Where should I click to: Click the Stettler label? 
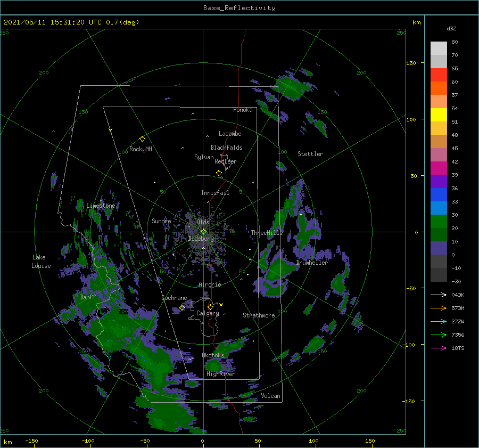[310, 154]
